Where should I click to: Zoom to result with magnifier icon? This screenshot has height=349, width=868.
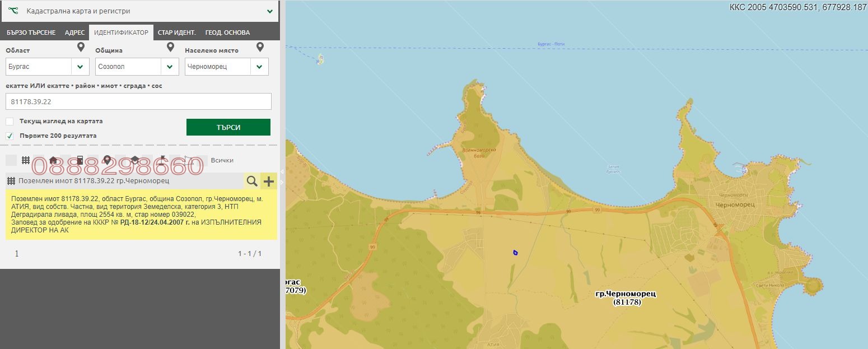coord(252,181)
